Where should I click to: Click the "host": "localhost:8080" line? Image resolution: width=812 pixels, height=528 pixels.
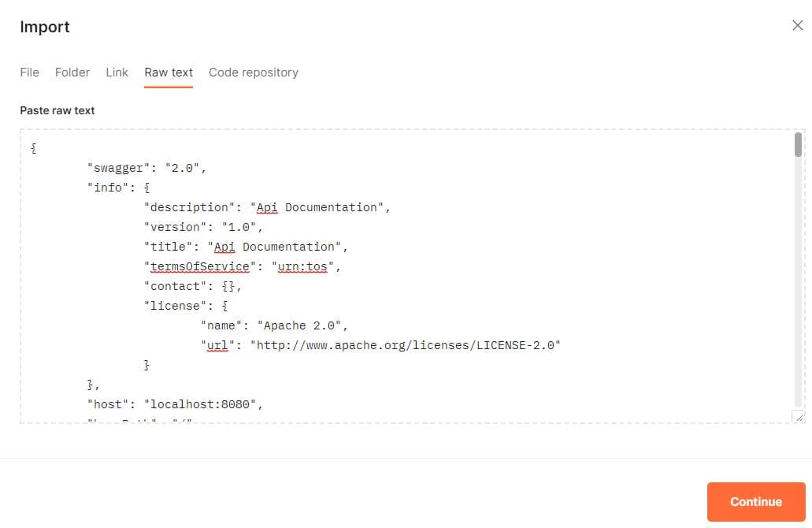coord(175,404)
